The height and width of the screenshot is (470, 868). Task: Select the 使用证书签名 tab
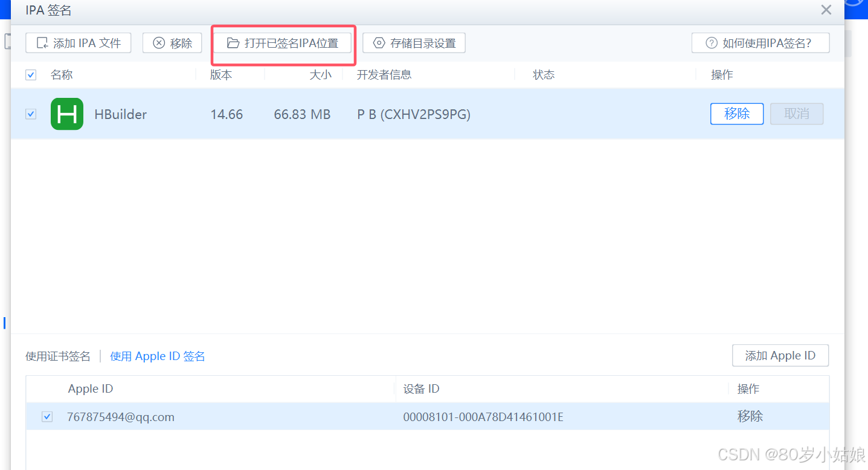tap(58, 356)
